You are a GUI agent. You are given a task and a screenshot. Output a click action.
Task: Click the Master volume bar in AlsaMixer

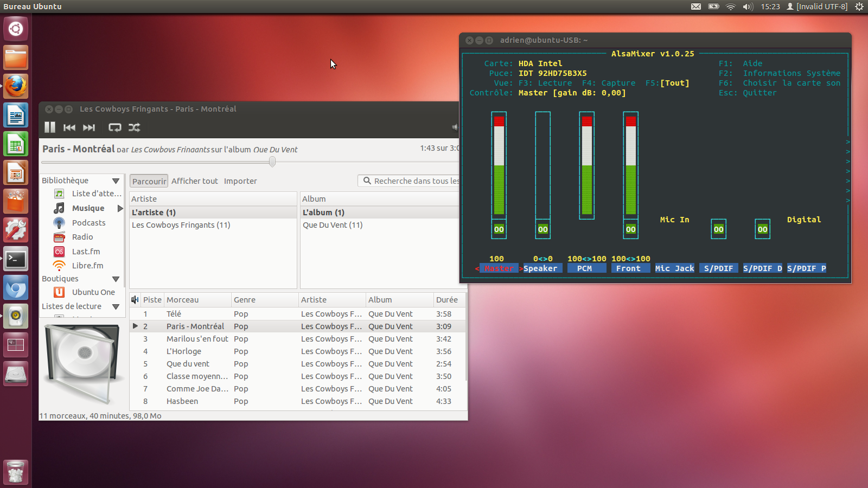[499, 165]
